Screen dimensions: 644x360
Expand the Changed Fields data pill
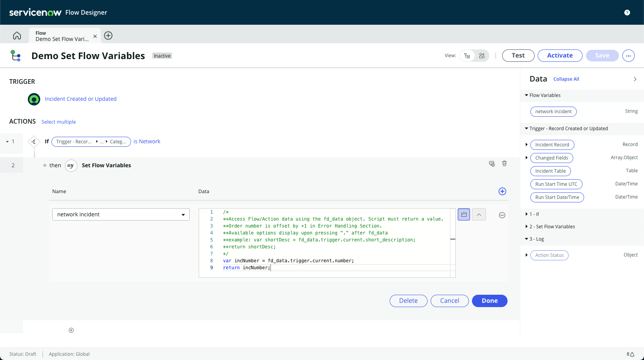pyautogui.click(x=526, y=158)
